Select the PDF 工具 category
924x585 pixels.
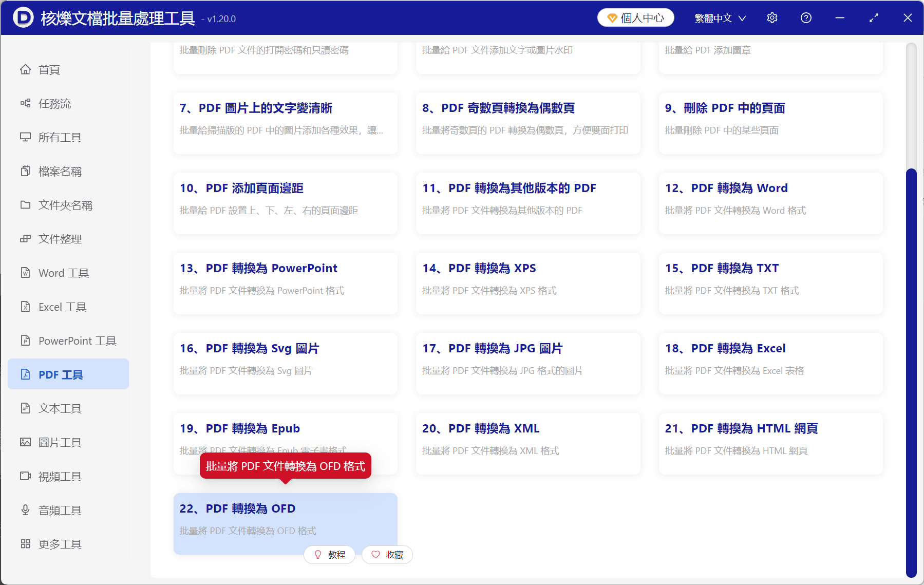click(61, 374)
